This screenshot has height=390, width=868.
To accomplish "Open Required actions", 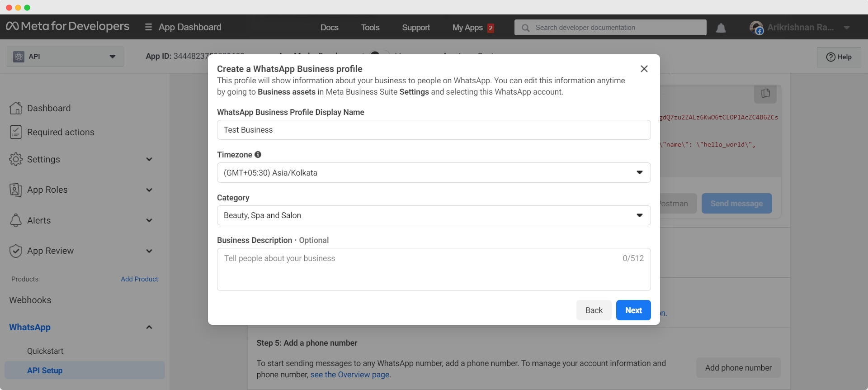I will pyautogui.click(x=61, y=132).
